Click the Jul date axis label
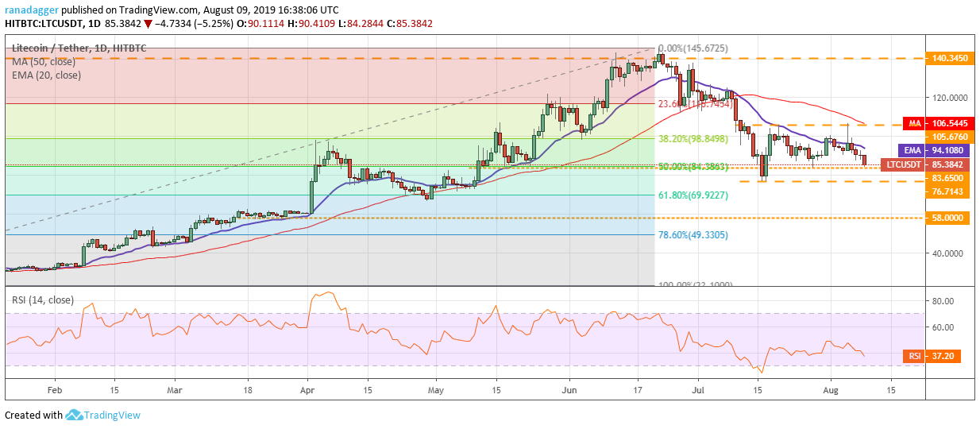This screenshot has height=429, width=980. coord(698,391)
